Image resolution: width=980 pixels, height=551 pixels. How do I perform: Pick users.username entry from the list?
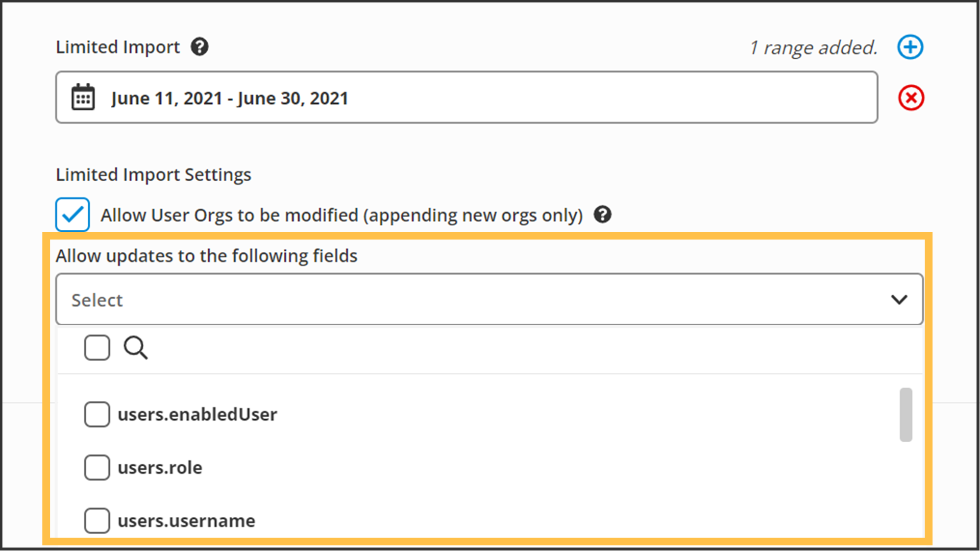(x=186, y=520)
